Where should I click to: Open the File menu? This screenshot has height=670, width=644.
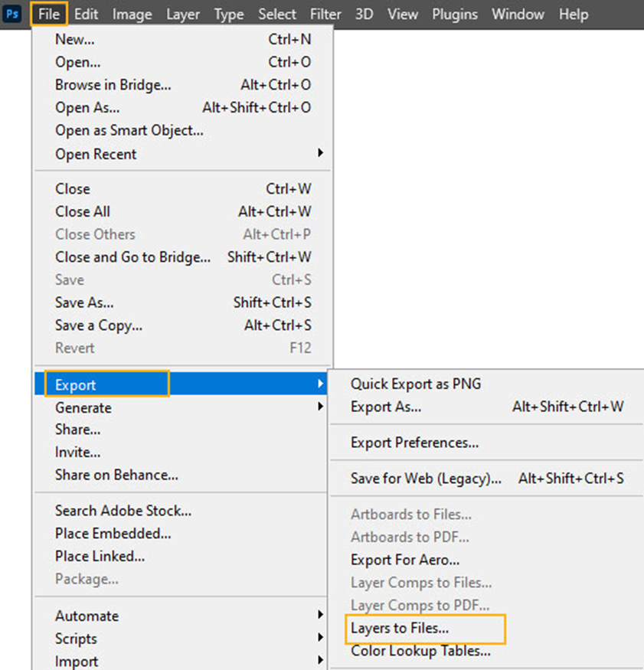49,14
